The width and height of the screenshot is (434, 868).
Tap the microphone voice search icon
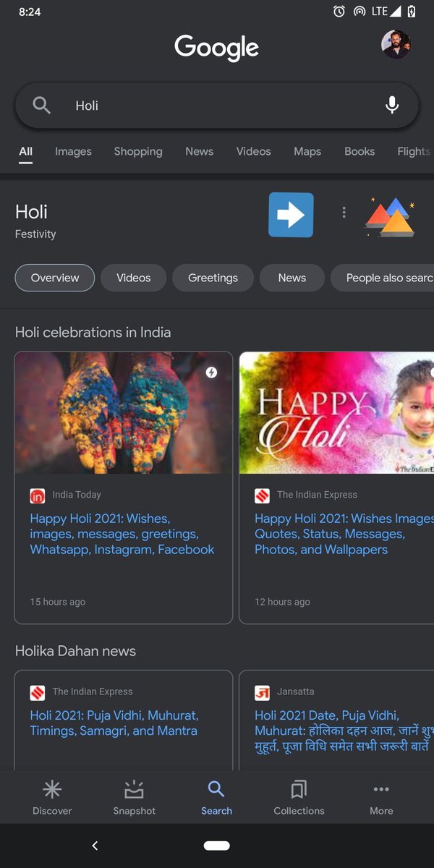click(x=392, y=105)
